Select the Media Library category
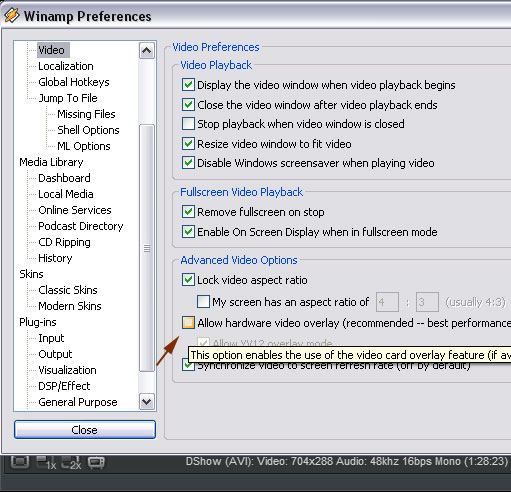The height and width of the screenshot is (492, 511). [51, 162]
